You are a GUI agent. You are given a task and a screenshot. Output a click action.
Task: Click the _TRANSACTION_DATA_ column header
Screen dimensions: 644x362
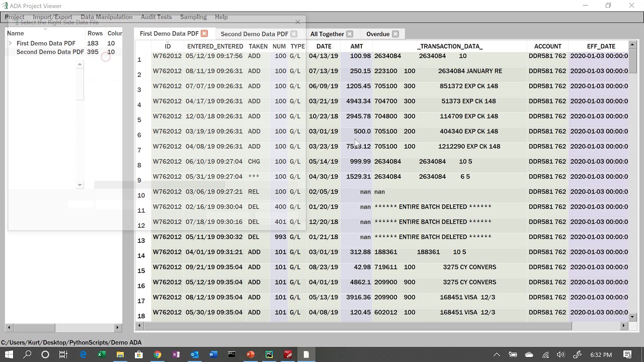[450, 46]
